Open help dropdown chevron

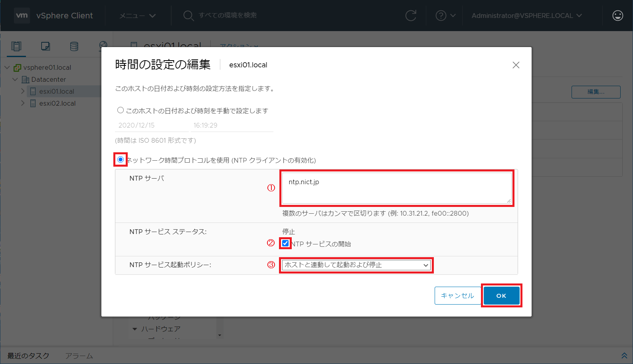(453, 16)
